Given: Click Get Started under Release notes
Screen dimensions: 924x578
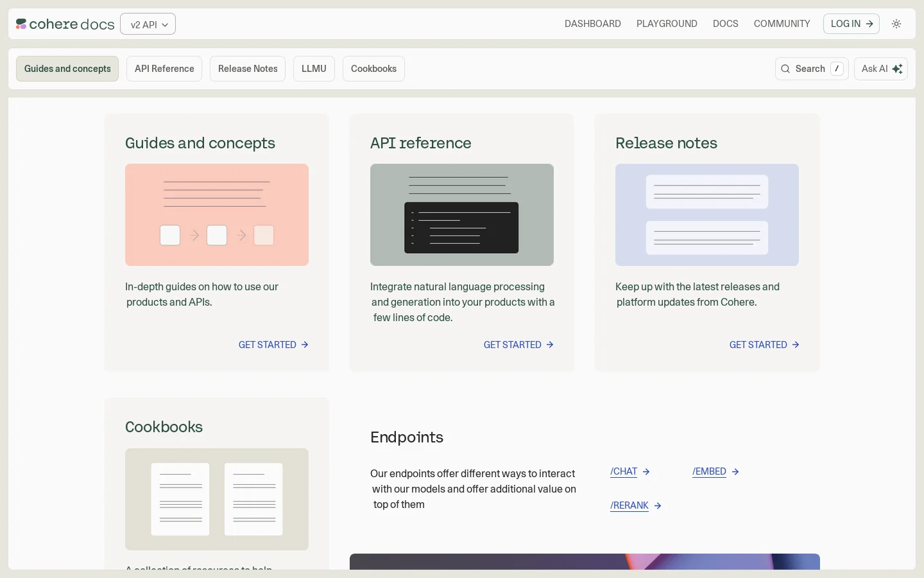Looking at the screenshot, I should tap(764, 345).
